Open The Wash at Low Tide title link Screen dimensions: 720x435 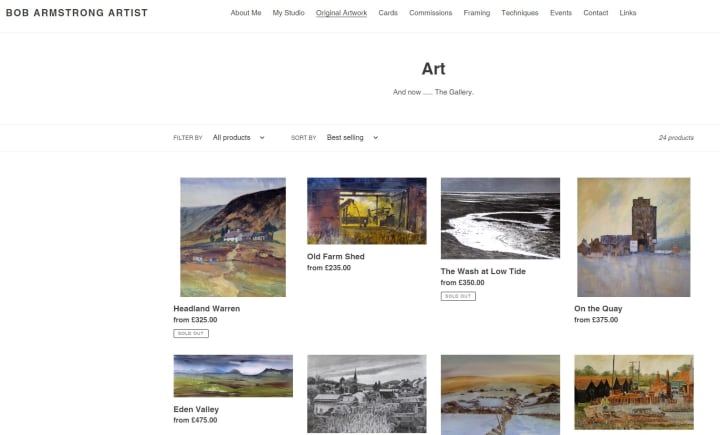[x=483, y=271]
